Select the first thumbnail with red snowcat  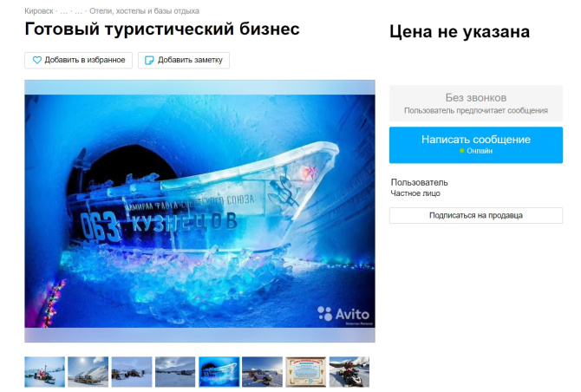(x=44, y=372)
